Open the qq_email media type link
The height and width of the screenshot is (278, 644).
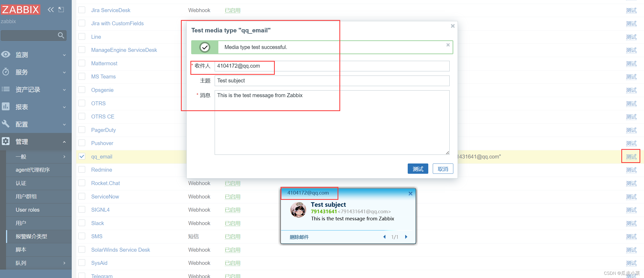point(102,157)
